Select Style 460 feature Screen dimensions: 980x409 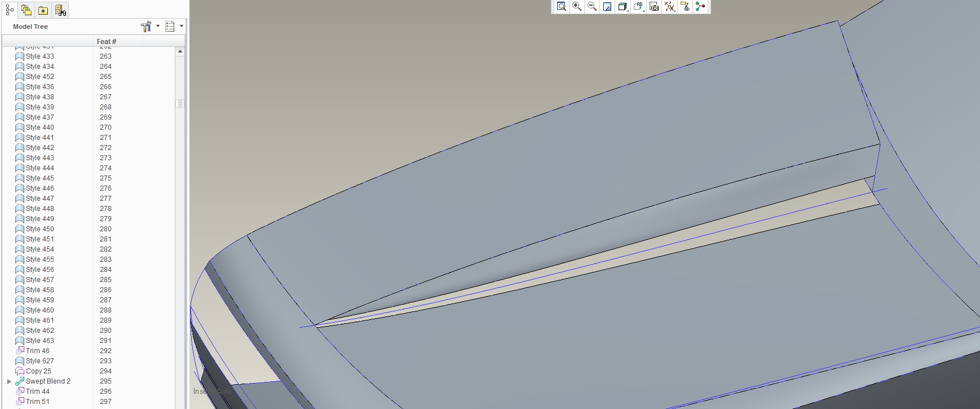(40, 310)
